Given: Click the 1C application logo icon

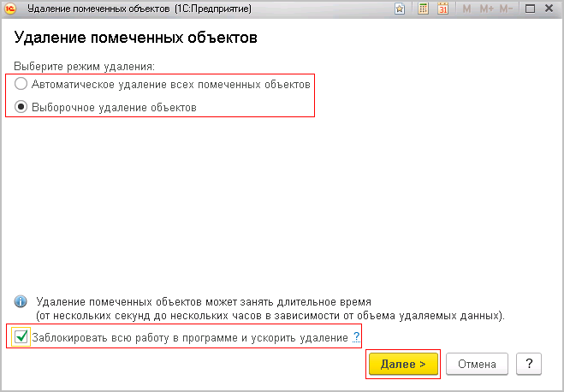Looking at the screenshot, I should pyautogui.click(x=11, y=9).
